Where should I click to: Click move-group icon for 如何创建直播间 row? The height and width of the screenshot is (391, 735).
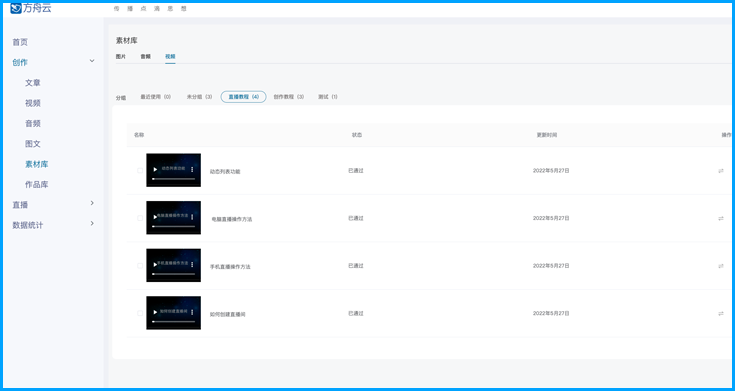721,313
